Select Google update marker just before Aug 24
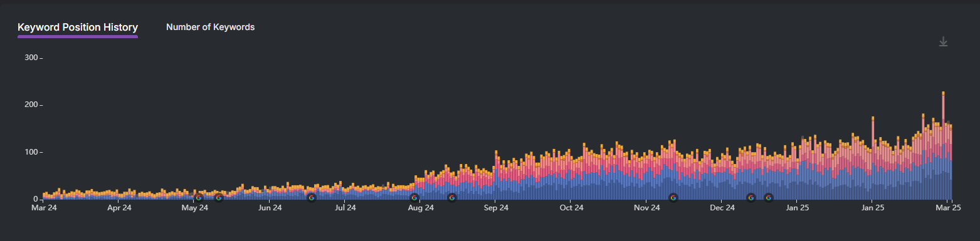Viewport: 980px width, 241px height. (x=414, y=198)
